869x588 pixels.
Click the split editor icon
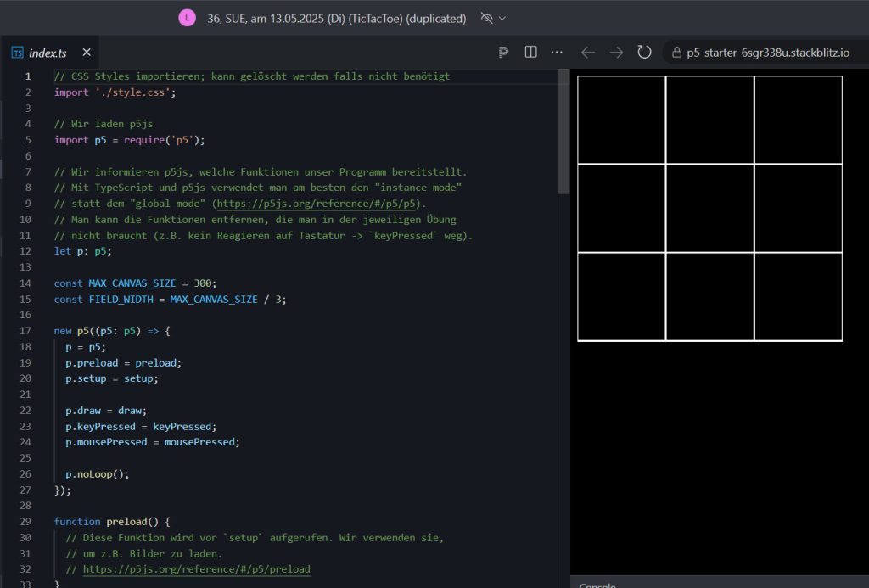point(530,53)
